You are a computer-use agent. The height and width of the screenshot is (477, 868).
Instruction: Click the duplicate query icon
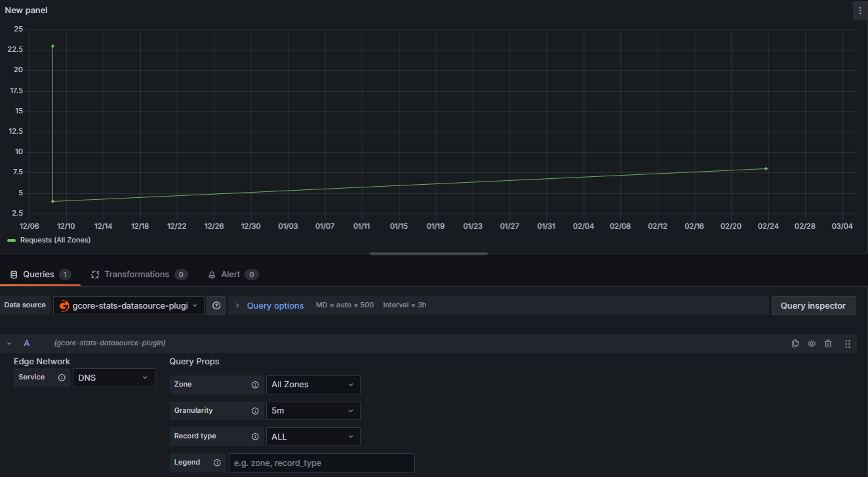pyautogui.click(x=795, y=343)
